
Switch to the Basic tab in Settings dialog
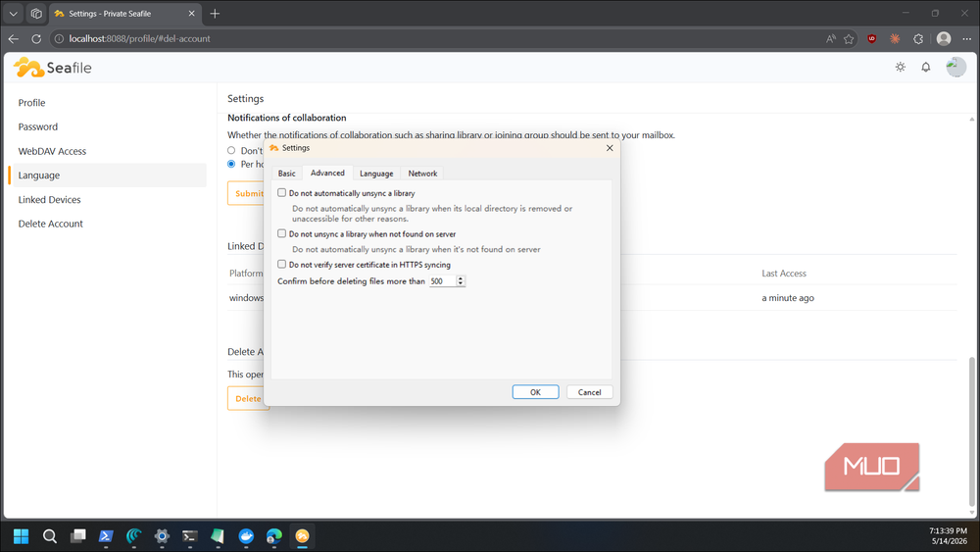(x=287, y=174)
